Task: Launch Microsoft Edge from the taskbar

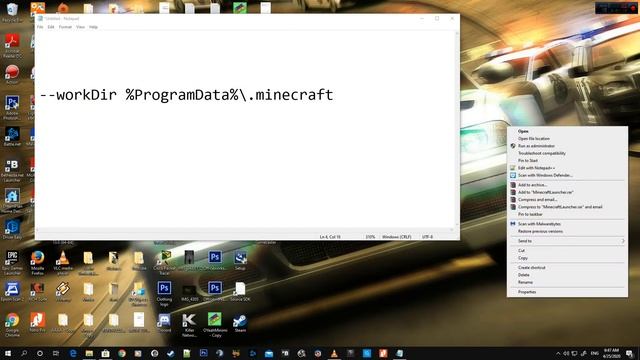Action: click(73, 353)
